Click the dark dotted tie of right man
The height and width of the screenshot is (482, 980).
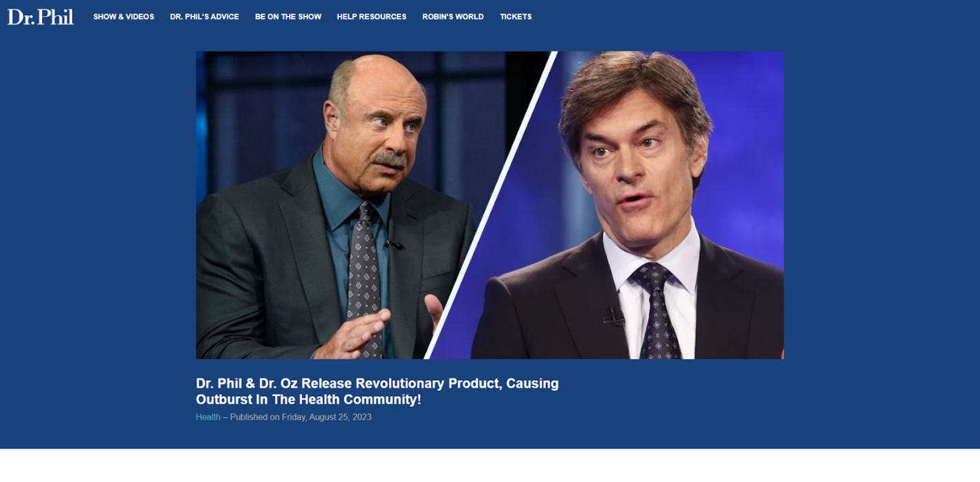[655, 311]
